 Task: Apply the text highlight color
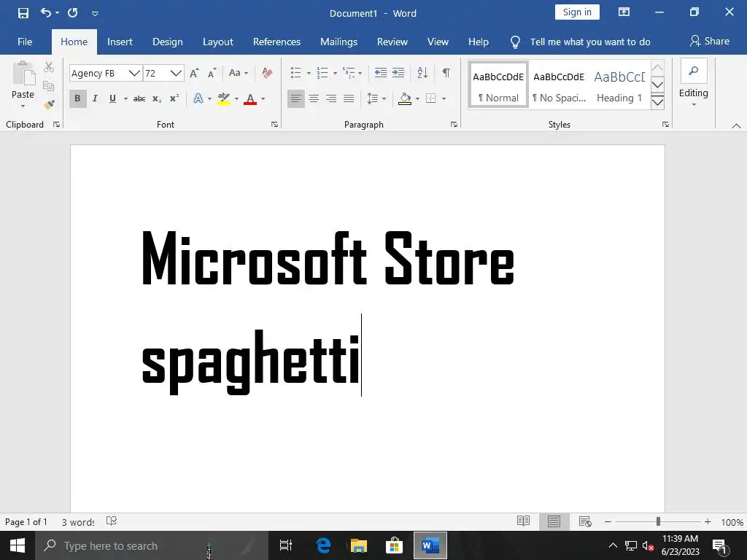click(x=223, y=98)
